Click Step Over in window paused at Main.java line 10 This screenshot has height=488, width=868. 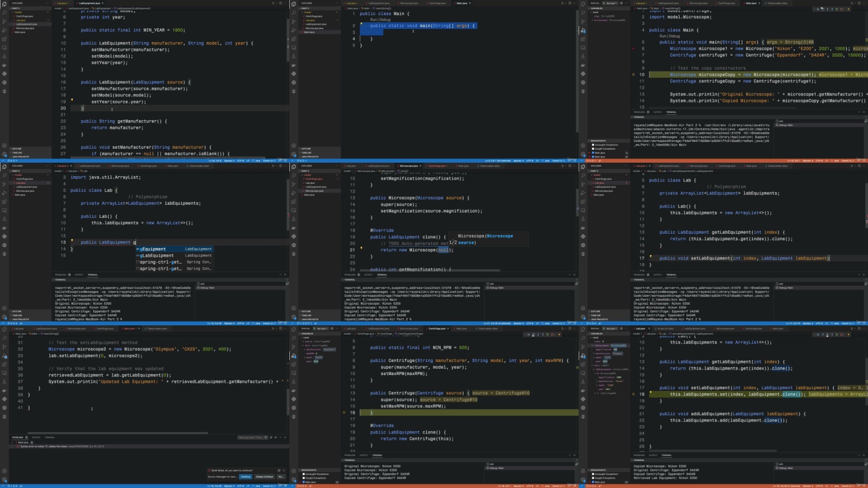click(823, 9)
